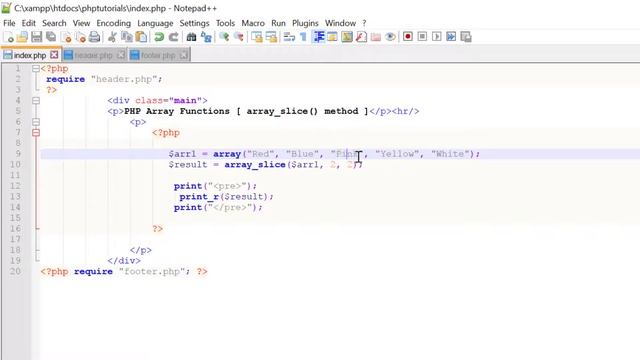640x360 pixels.
Task: Open the Settings menu
Action: (194, 23)
